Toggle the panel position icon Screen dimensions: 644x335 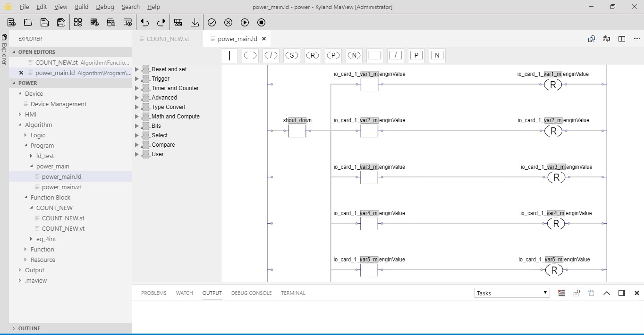click(x=622, y=293)
